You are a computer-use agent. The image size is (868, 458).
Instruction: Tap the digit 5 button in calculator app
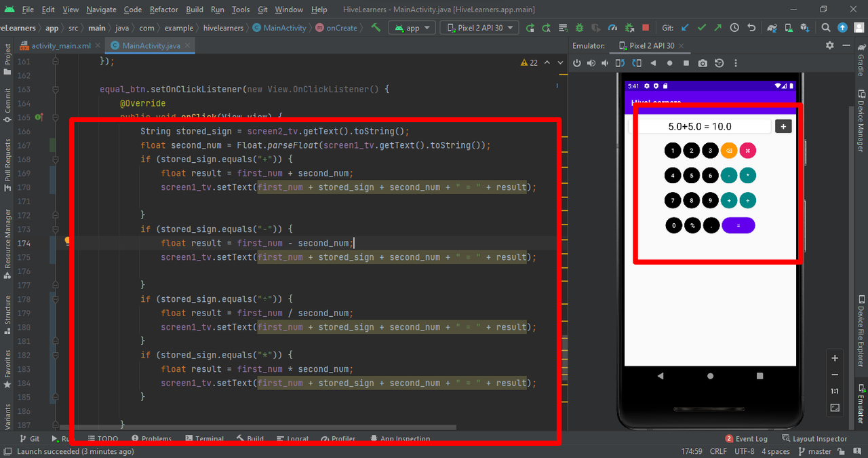click(691, 176)
